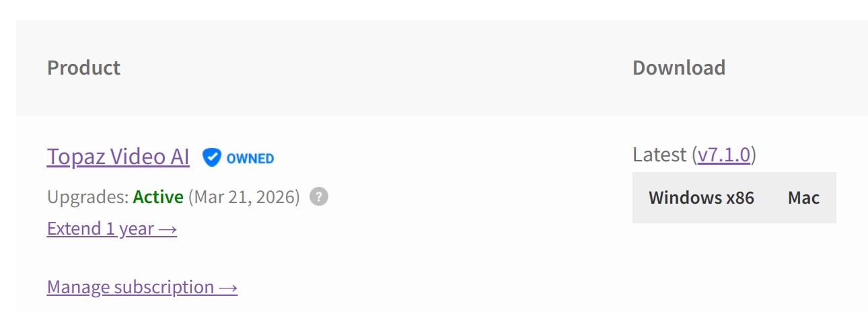Click the Extend 1 year link text
This screenshot has height=312, width=868.
click(x=100, y=229)
